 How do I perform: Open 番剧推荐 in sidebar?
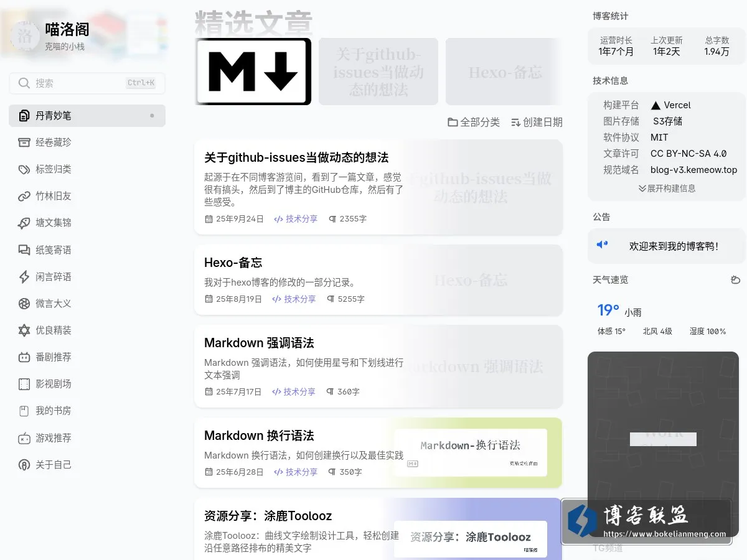point(87,357)
